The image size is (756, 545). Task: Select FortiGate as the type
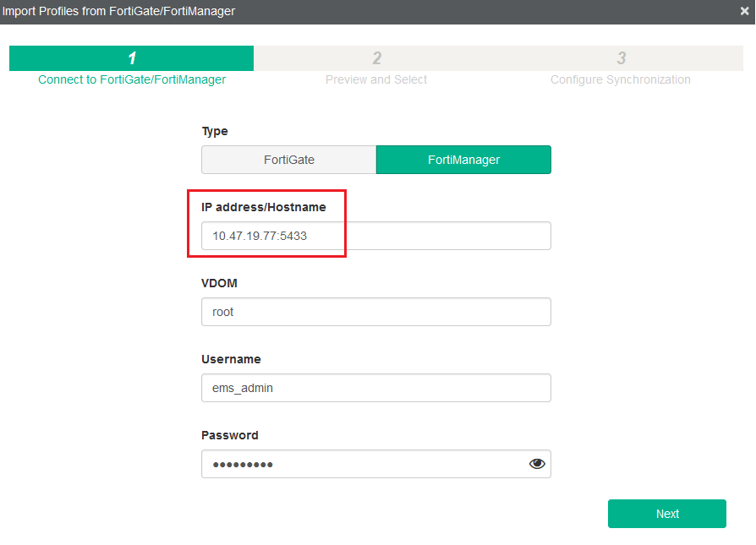point(288,160)
